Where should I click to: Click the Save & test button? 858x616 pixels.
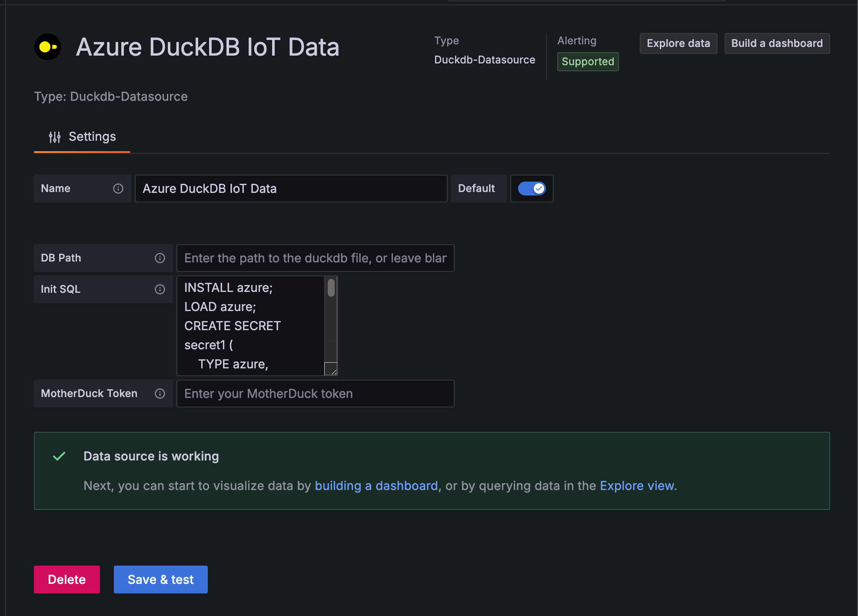tap(161, 580)
